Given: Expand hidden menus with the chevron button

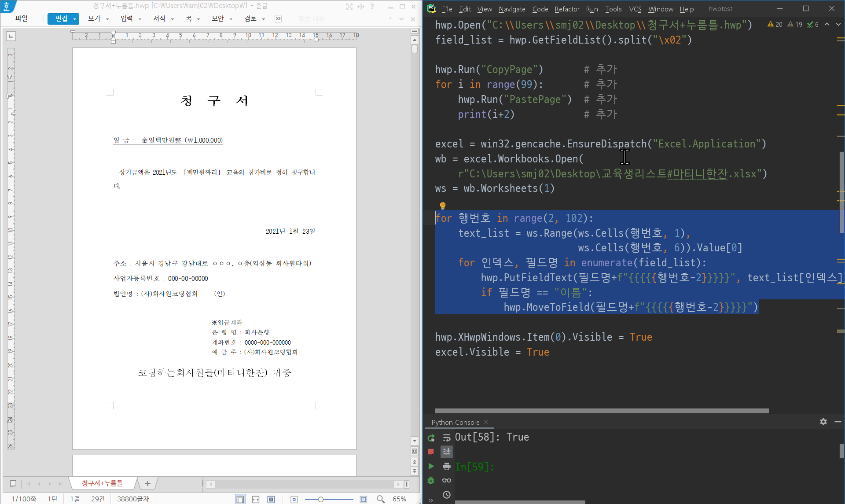Looking at the screenshot, I should [278, 18].
